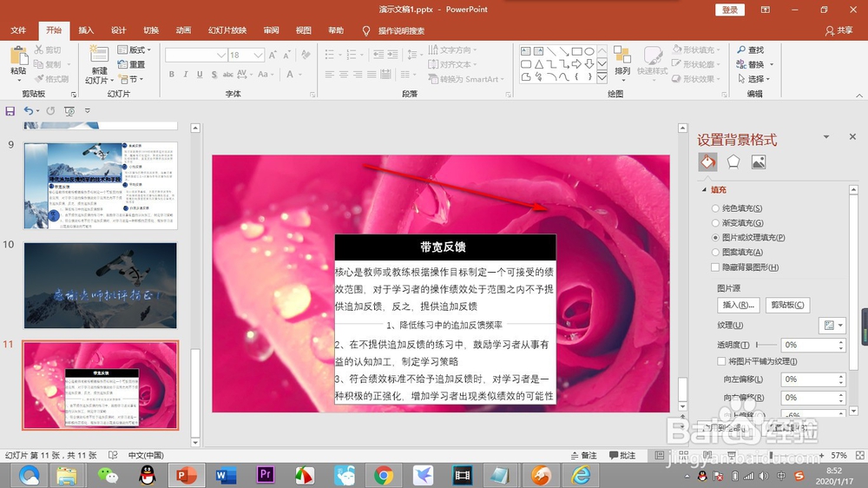Viewport: 868px width, 488px height.
Task: Open the Layout (版式) dropdown
Action: pyautogui.click(x=135, y=49)
